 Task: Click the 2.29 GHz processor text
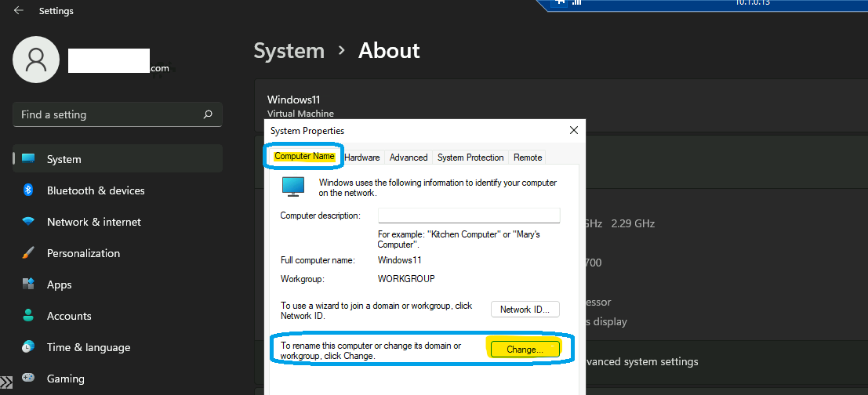click(x=633, y=223)
